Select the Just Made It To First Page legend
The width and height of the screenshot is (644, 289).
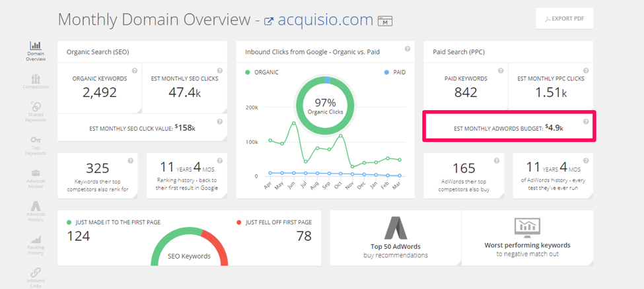(x=114, y=222)
